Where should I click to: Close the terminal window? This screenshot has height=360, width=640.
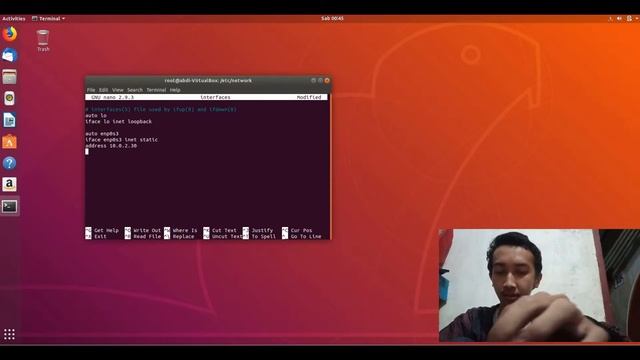(x=327, y=80)
